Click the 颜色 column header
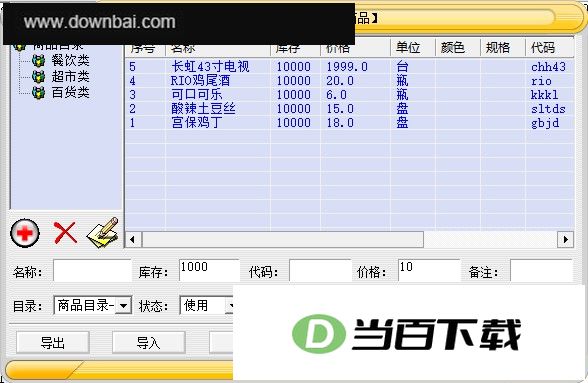Viewport: 588px width, 383px height. [x=458, y=48]
